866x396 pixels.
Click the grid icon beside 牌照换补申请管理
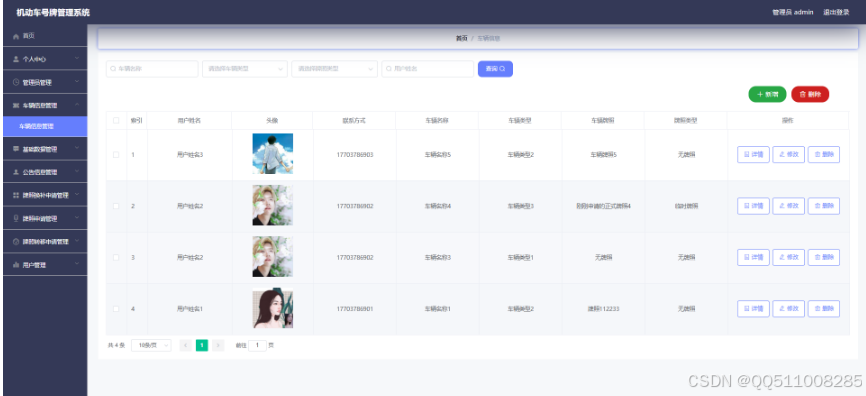16,195
